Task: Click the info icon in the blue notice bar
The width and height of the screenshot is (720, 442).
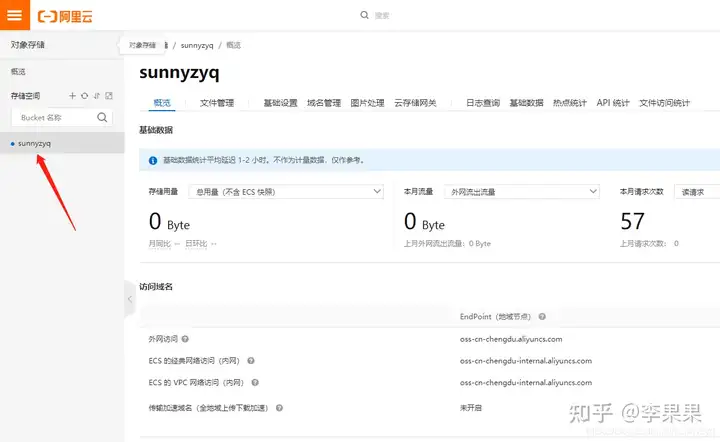Action: [153, 160]
